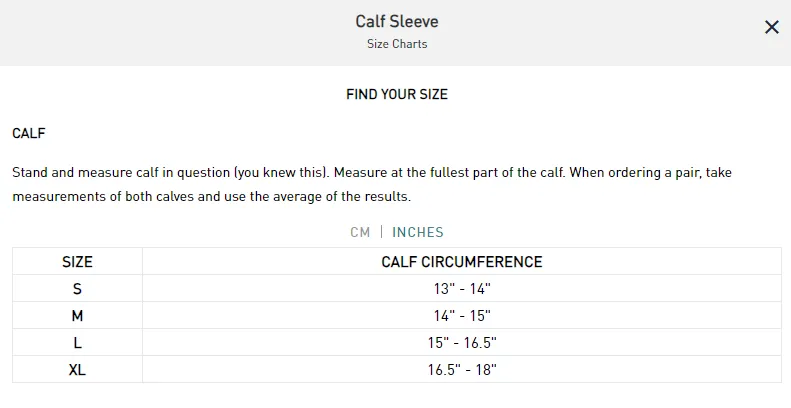Select INCHES unit option
Screen dimensions: 791x408
[418, 232]
